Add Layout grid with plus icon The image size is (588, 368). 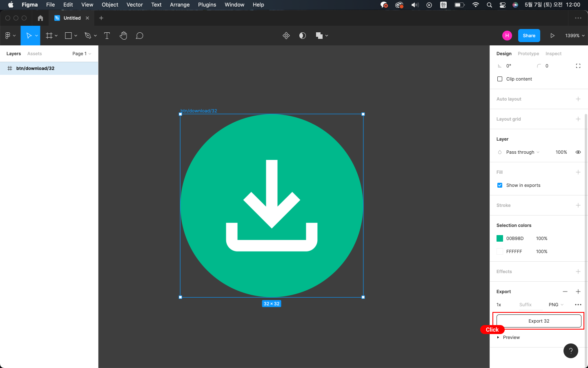[x=578, y=119]
